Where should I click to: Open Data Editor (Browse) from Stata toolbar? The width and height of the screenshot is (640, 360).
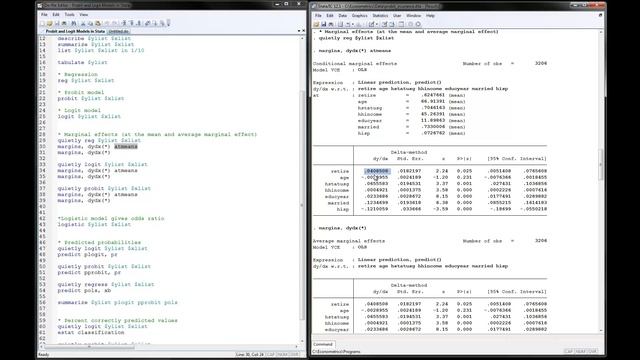point(392,24)
